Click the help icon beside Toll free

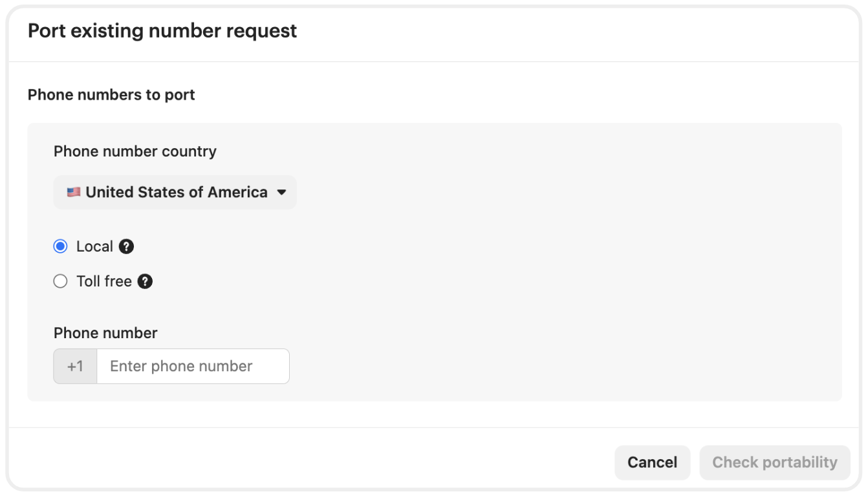146,281
